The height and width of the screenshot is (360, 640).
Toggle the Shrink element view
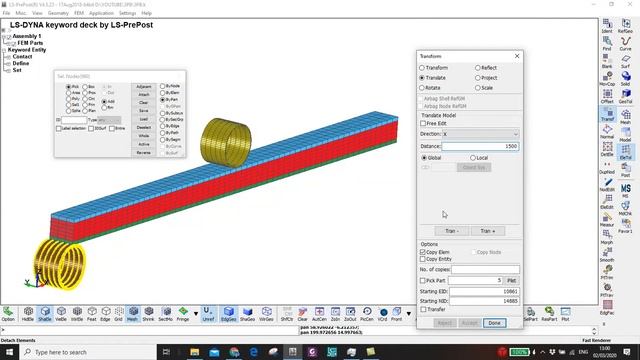(148, 314)
